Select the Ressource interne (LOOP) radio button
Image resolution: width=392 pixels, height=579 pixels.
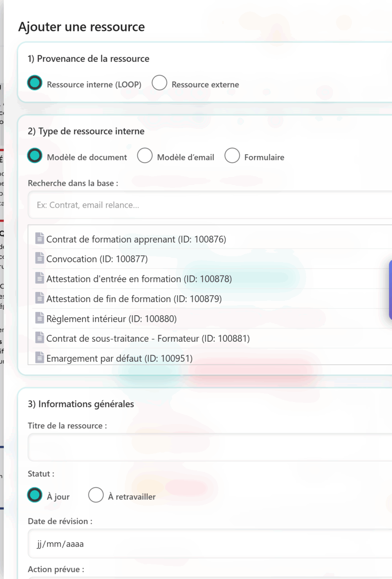[35, 83]
